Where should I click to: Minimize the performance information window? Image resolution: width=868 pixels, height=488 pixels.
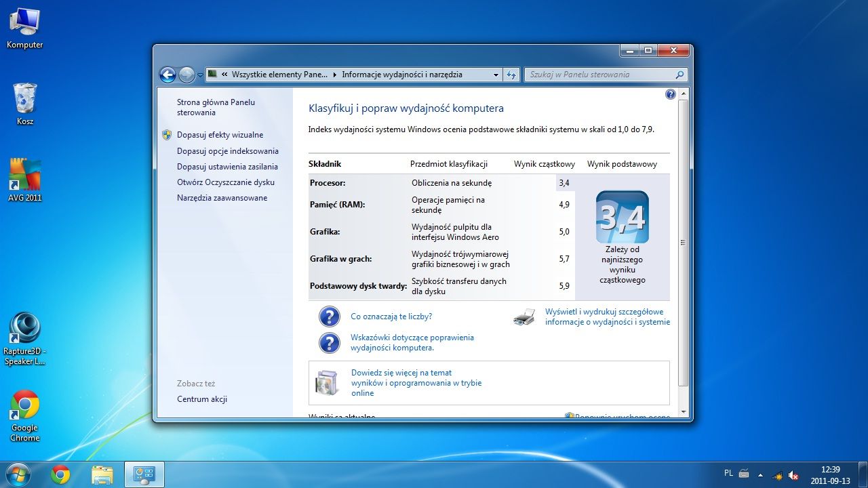point(629,51)
